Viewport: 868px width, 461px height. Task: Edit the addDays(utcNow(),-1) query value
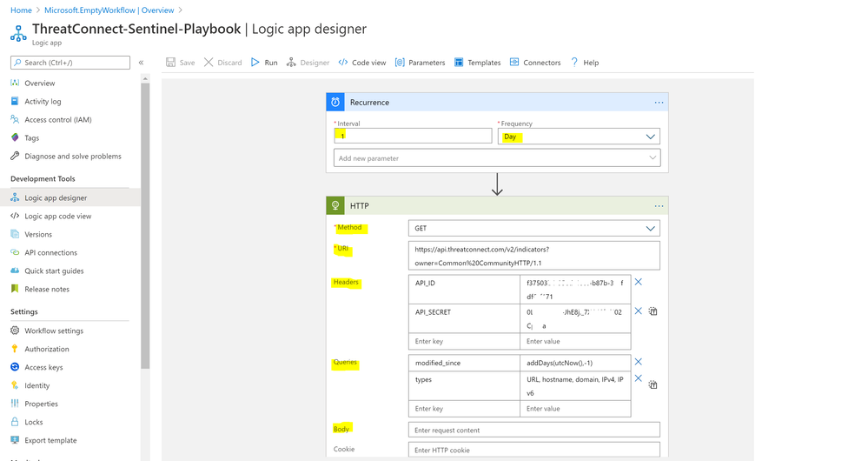(575, 363)
